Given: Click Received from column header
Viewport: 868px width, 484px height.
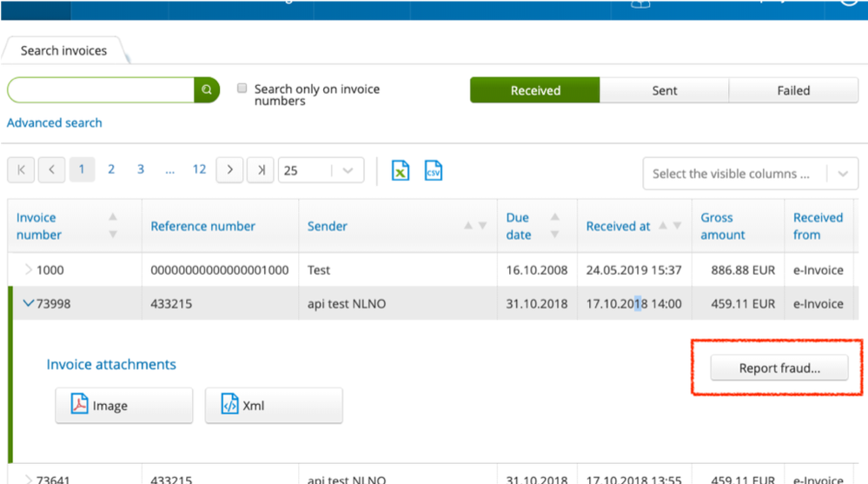Looking at the screenshot, I should click(818, 226).
